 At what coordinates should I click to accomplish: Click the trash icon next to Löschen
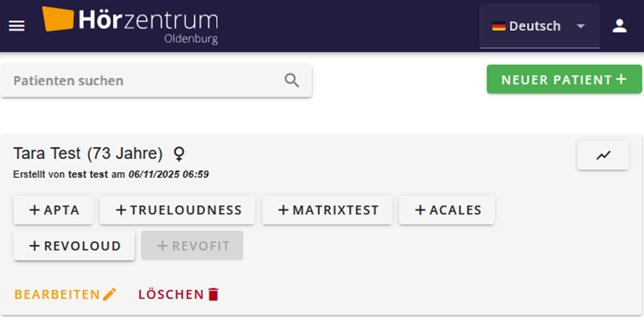coord(213,295)
